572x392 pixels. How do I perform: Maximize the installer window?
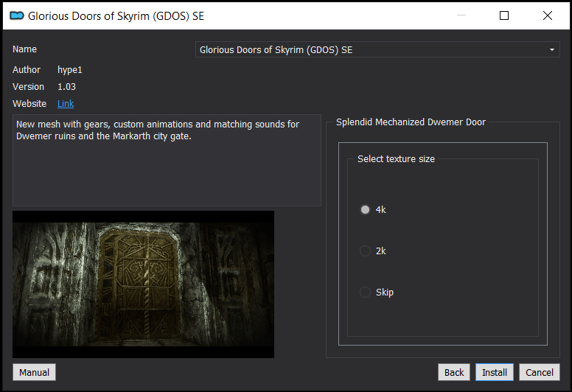(504, 15)
